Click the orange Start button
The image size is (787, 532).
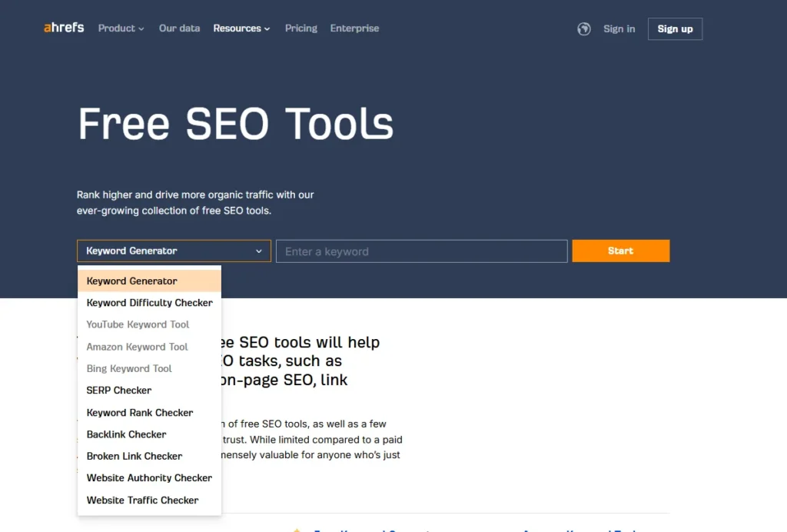[621, 251]
